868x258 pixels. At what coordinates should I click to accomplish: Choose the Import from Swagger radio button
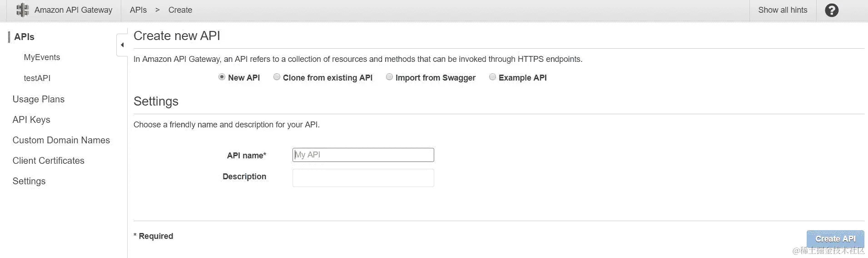pyautogui.click(x=389, y=77)
